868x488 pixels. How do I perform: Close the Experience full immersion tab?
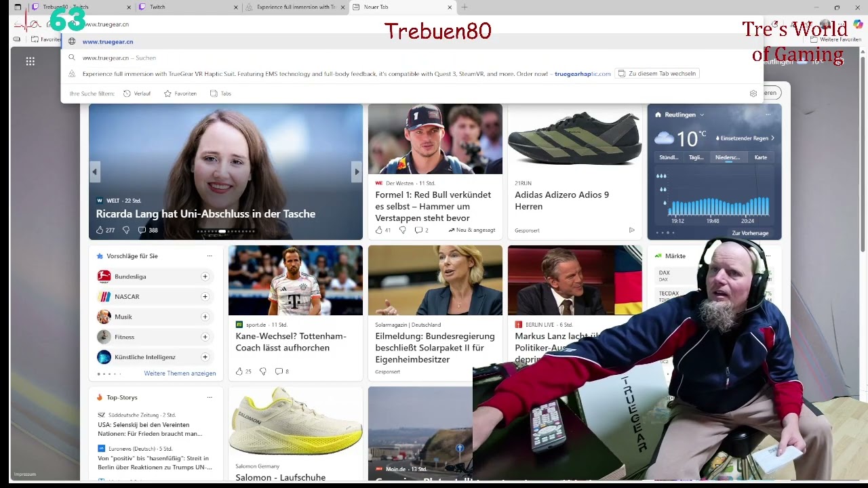click(x=343, y=7)
